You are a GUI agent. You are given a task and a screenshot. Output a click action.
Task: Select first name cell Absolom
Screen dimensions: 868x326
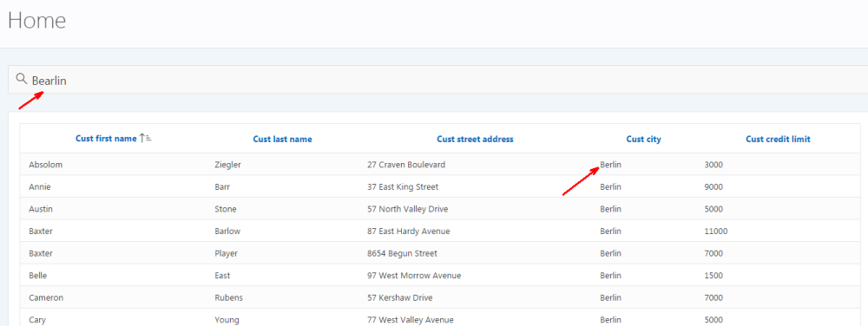pos(45,165)
